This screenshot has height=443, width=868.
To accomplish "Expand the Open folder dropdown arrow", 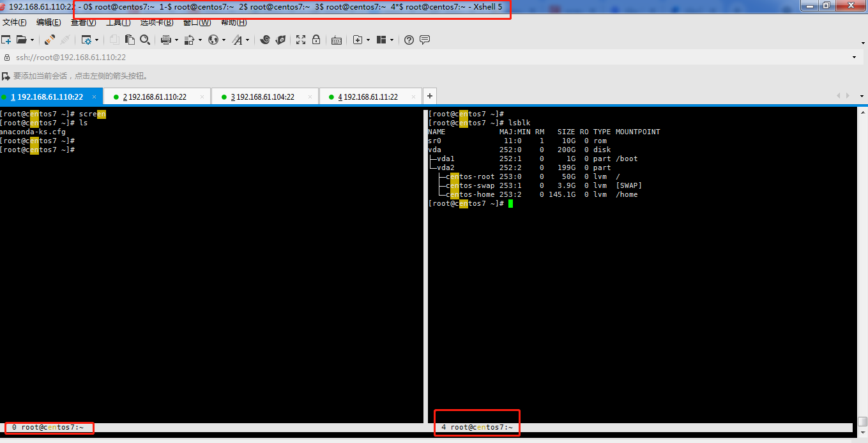I will coord(31,40).
